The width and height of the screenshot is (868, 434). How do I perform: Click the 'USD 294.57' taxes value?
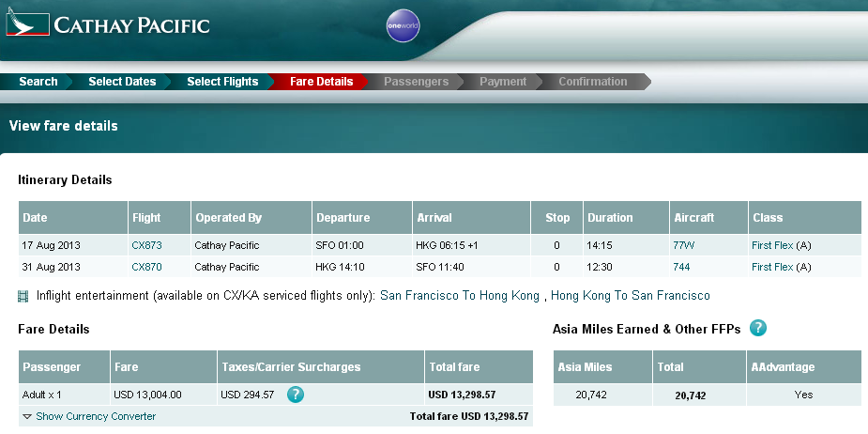pyautogui.click(x=248, y=395)
